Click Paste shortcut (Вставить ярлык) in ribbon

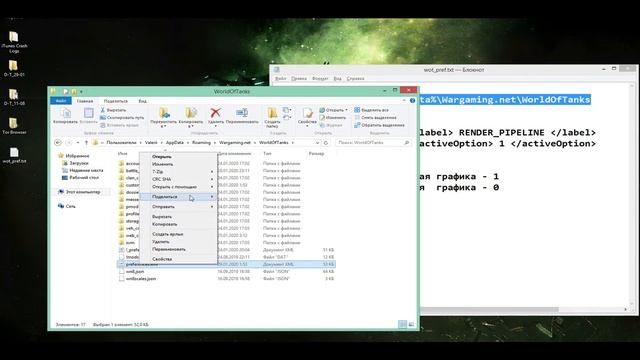pos(120,125)
